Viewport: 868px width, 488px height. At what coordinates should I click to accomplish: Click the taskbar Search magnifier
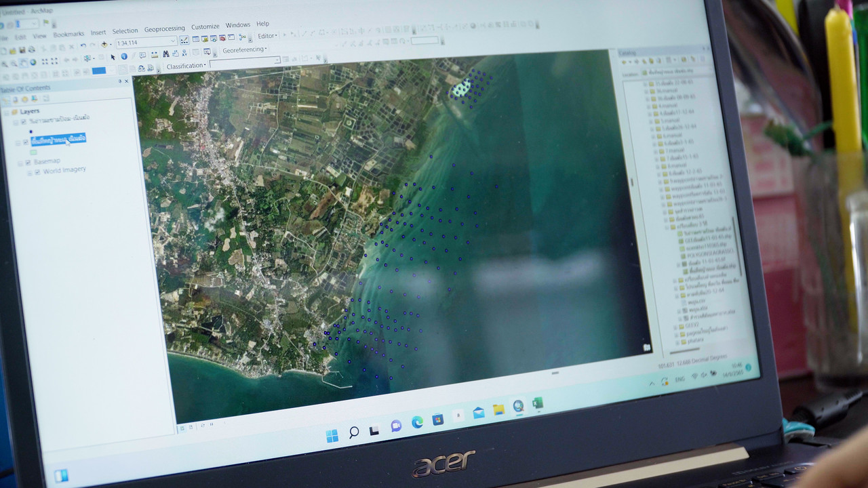[x=353, y=432]
